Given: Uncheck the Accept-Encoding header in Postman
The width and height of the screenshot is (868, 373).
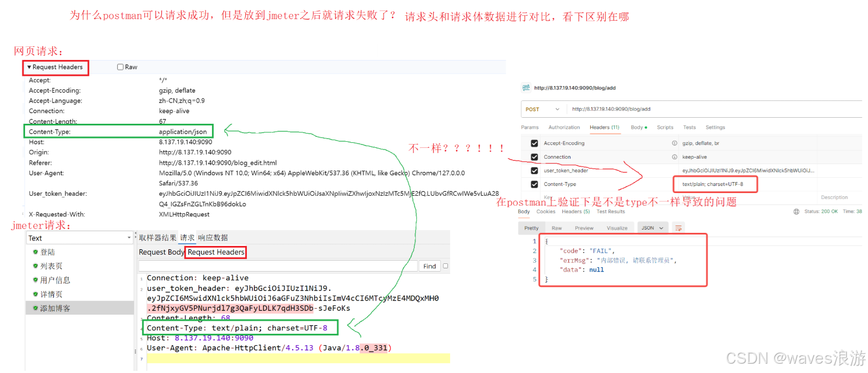Looking at the screenshot, I should (535, 143).
